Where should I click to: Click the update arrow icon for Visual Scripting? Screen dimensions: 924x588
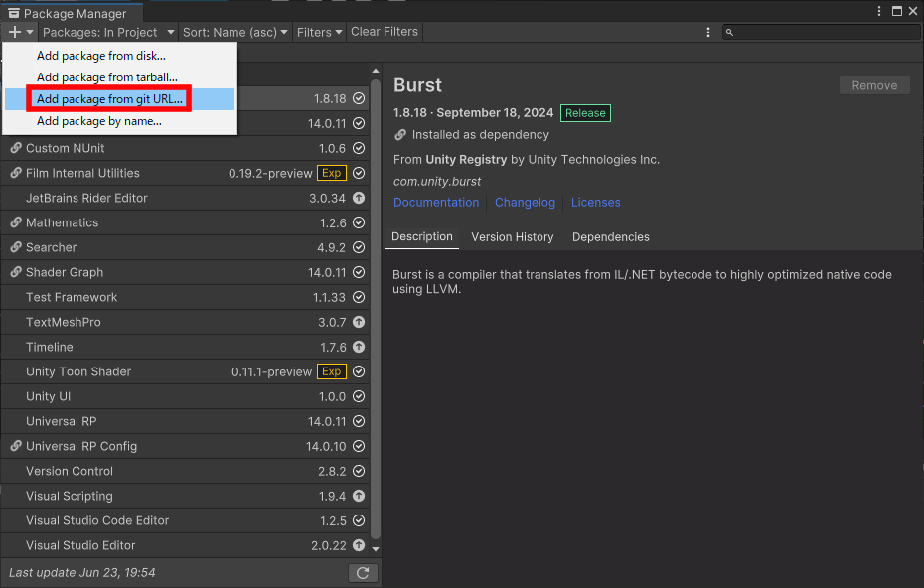tap(359, 496)
